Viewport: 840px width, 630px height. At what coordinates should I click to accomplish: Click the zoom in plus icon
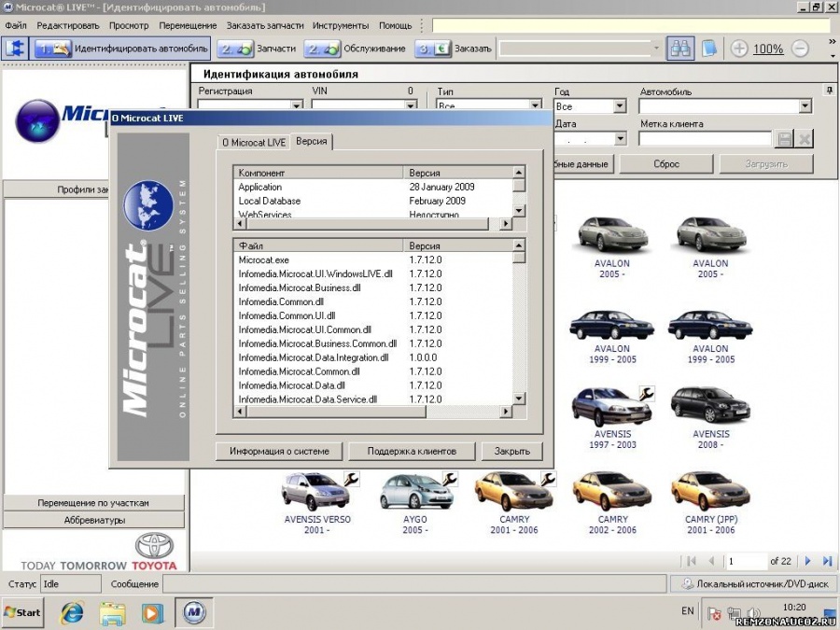point(739,49)
